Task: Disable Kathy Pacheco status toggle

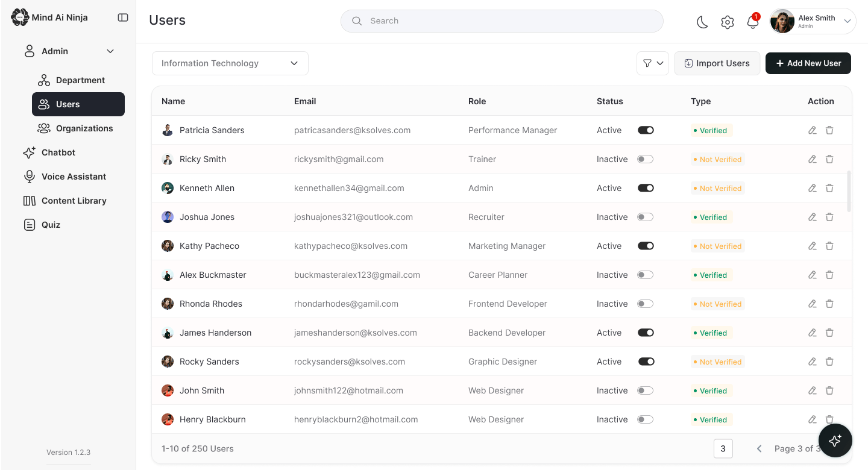Action: click(x=646, y=246)
